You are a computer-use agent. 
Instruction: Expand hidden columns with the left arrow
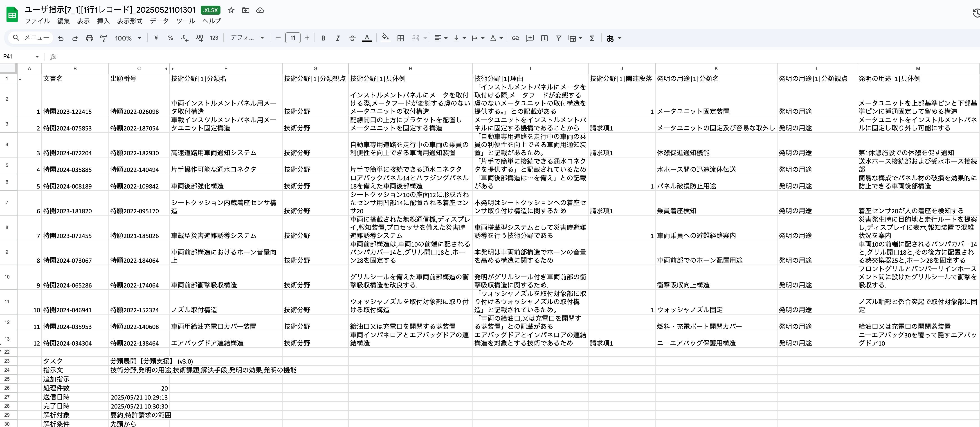point(166,69)
